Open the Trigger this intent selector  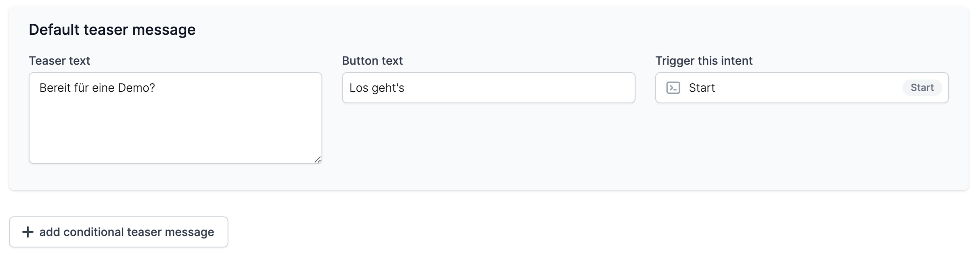802,88
